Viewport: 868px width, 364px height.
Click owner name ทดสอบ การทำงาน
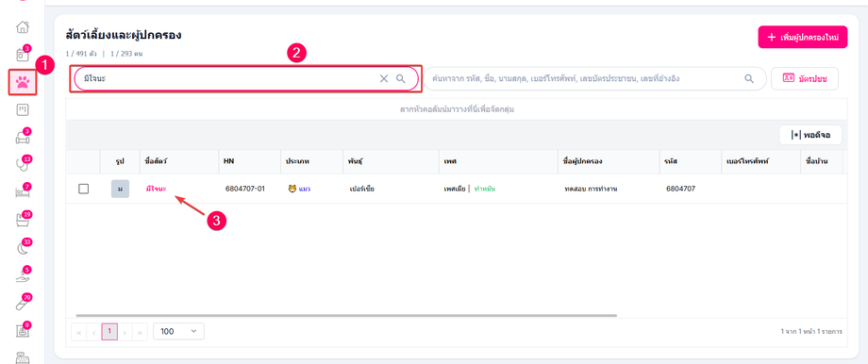590,189
